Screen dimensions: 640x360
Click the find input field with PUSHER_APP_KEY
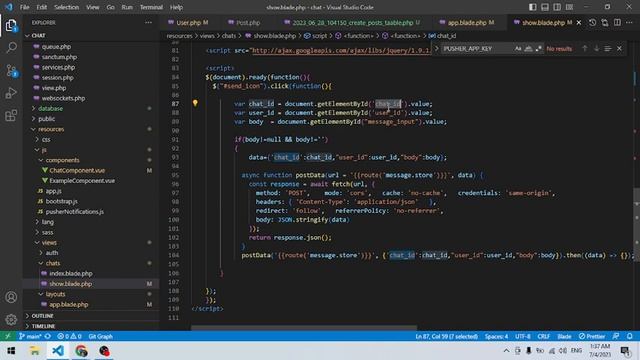click(x=477, y=49)
